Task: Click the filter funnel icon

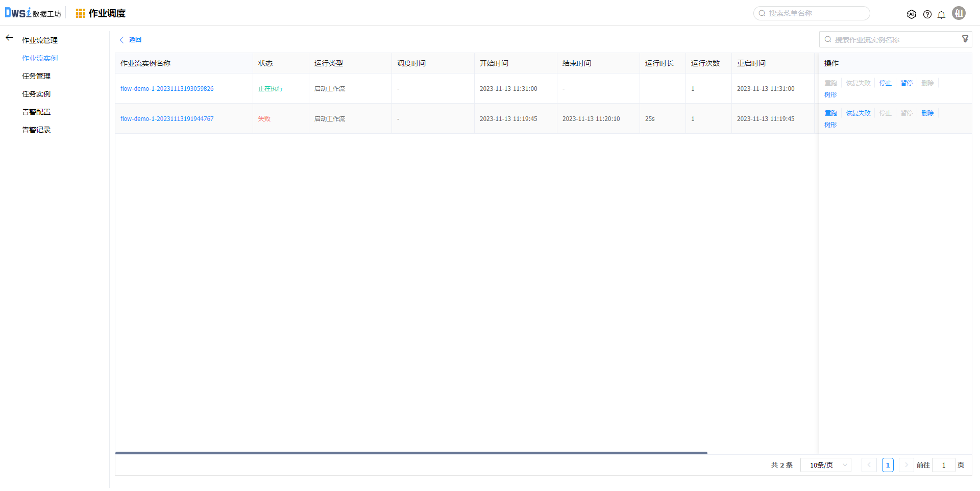Action: click(x=965, y=39)
